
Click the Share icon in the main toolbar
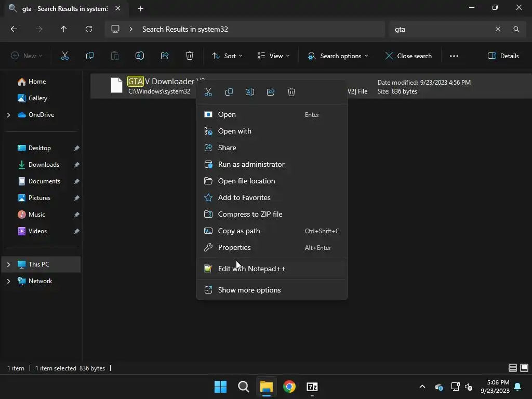click(x=165, y=56)
